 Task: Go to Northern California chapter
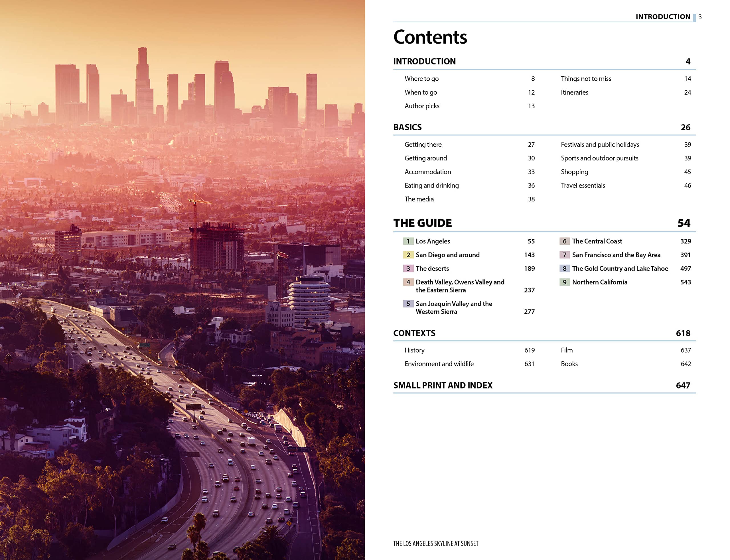(x=599, y=282)
